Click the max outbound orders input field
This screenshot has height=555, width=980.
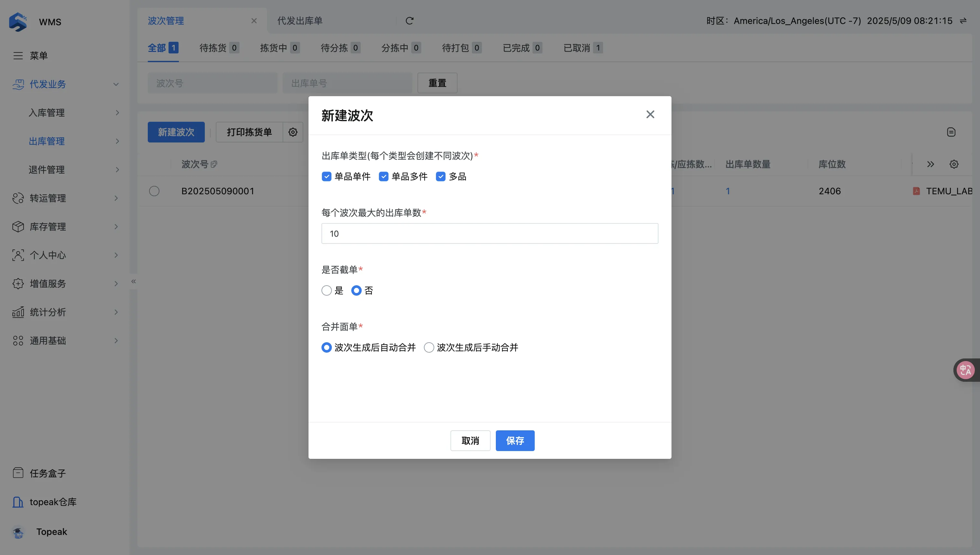tap(489, 233)
